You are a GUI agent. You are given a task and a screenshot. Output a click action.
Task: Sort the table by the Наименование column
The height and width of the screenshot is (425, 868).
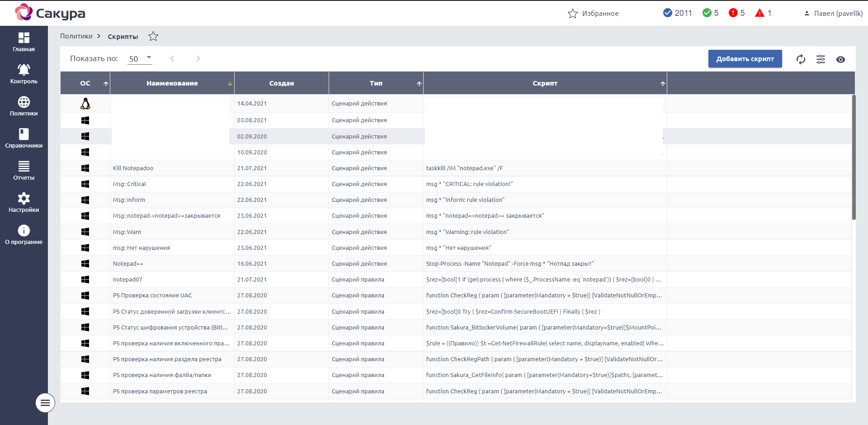172,83
